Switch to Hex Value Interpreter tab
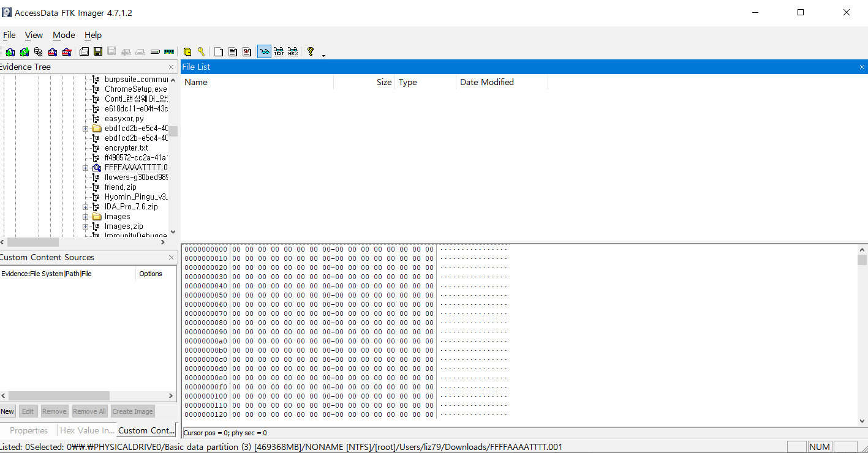 pyautogui.click(x=87, y=430)
